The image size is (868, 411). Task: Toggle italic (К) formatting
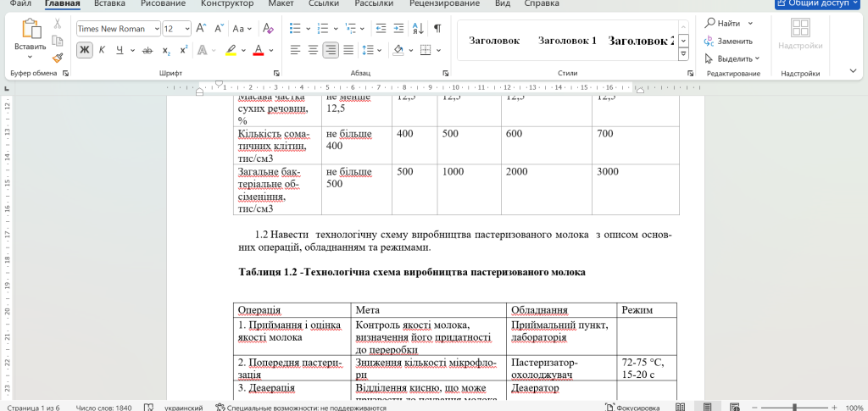point(102,50)
